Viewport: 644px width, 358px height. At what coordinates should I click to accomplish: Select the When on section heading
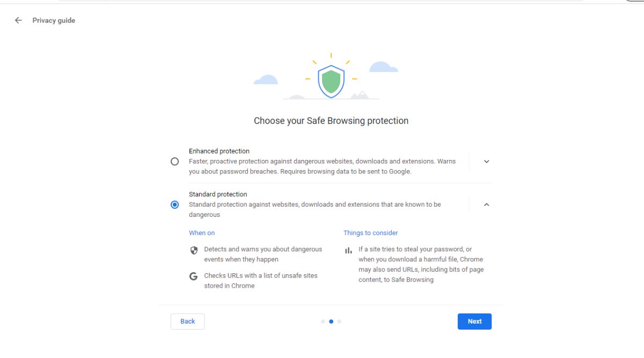(x=202, y=232)
